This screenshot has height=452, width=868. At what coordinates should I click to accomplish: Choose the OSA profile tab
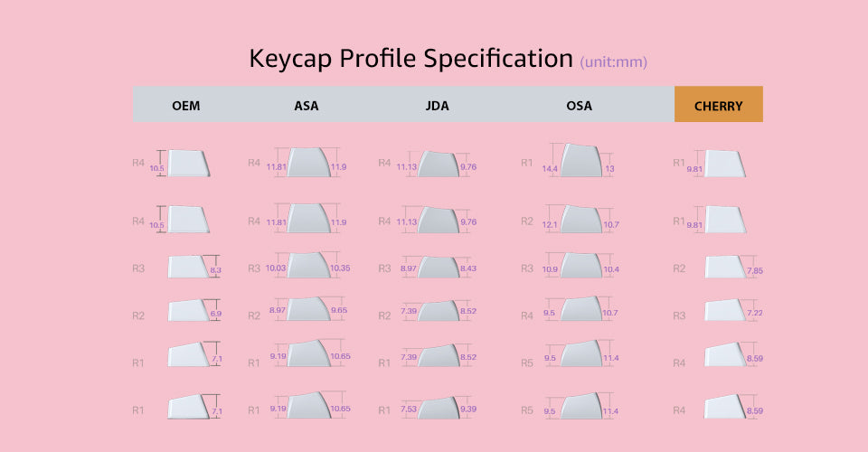coord(579,106)
